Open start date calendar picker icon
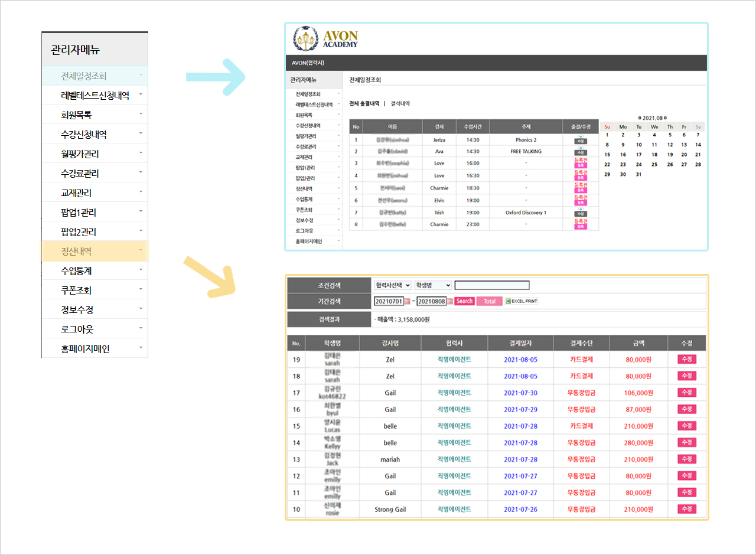Viewport: 756px width, 555px height. (x=407, y=301)
